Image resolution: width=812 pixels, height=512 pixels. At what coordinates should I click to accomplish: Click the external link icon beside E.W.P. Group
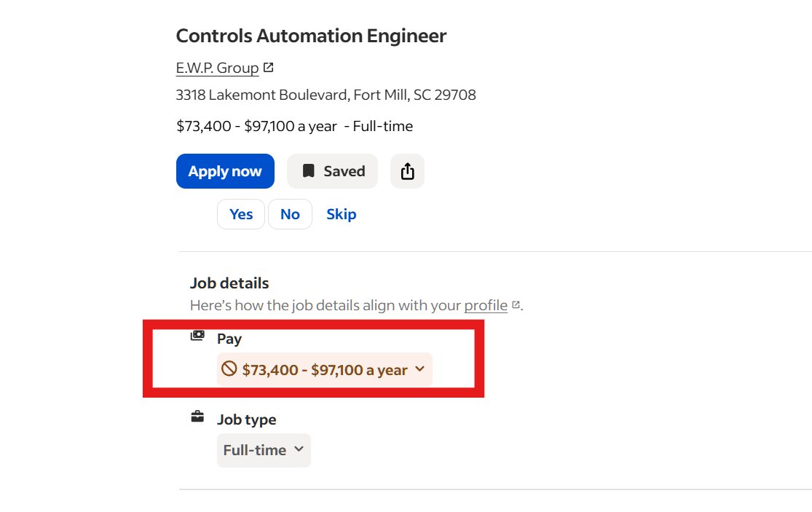click(268, 67)
